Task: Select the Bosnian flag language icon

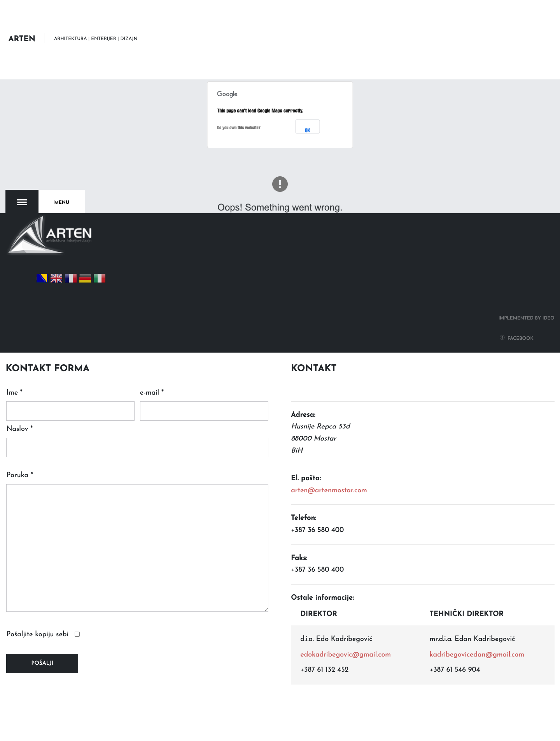Action: pyautogui.click(x=42, y=278)
